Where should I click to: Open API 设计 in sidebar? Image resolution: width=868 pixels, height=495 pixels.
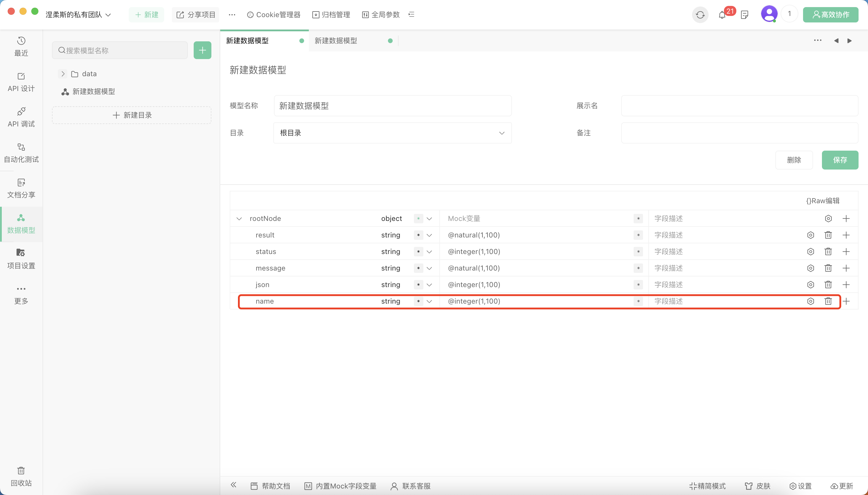point(21,82)
